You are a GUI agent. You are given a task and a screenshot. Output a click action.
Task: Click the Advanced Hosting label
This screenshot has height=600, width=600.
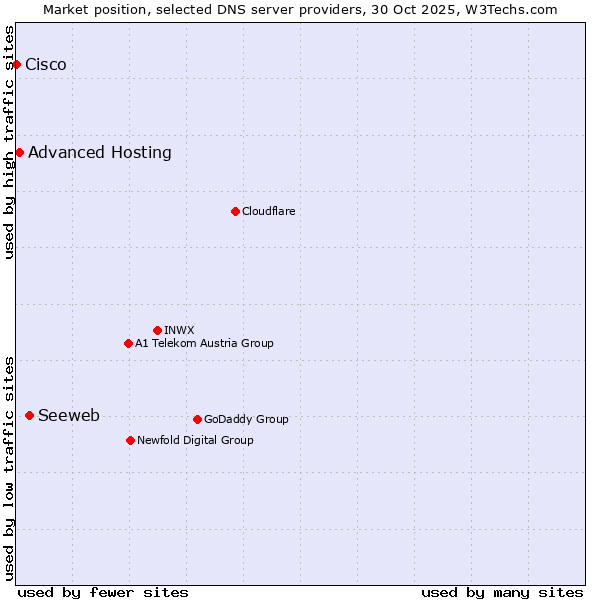100,153
